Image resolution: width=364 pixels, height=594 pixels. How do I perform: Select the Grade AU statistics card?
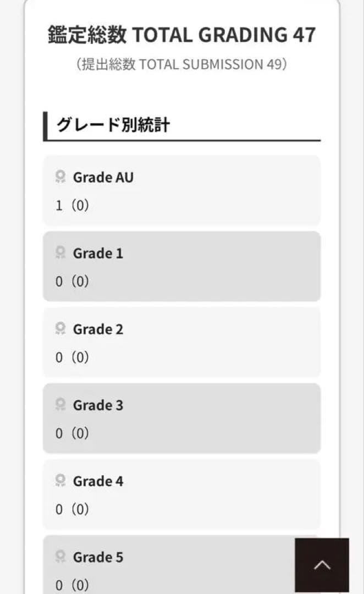[181, 190]
